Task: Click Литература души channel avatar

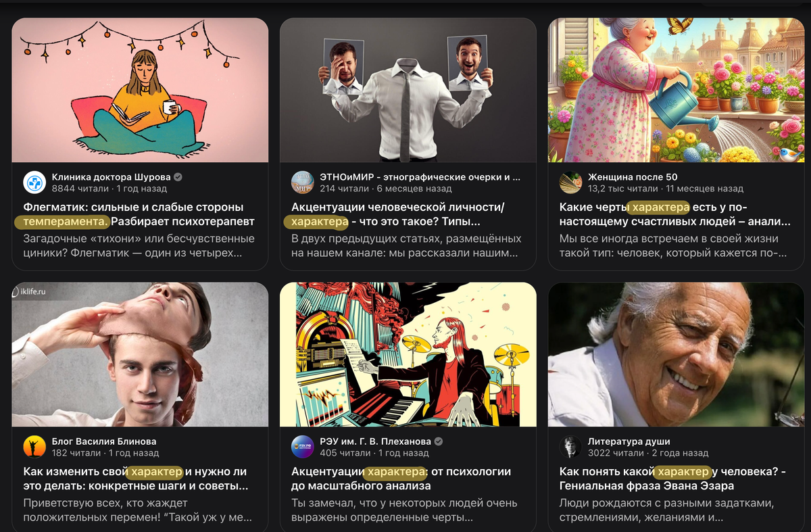Action: [571, 447]
